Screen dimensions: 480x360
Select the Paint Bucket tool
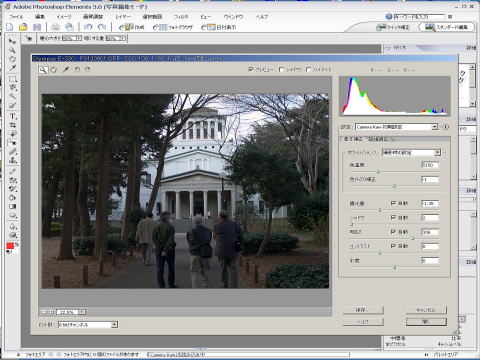click(x=12, y=198)
